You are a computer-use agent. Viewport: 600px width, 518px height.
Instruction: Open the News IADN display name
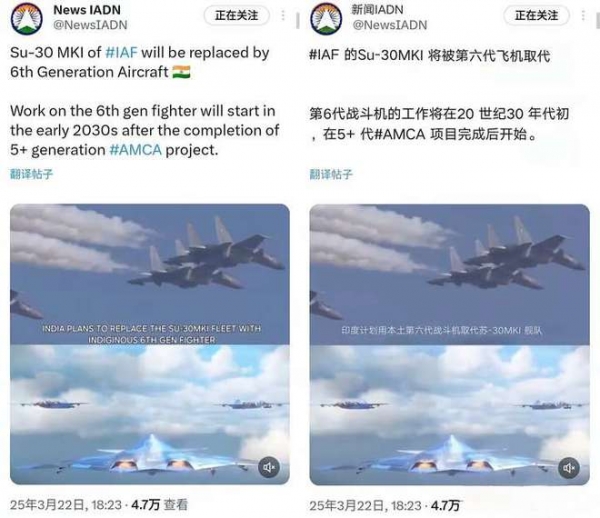[x=87, y=10]
